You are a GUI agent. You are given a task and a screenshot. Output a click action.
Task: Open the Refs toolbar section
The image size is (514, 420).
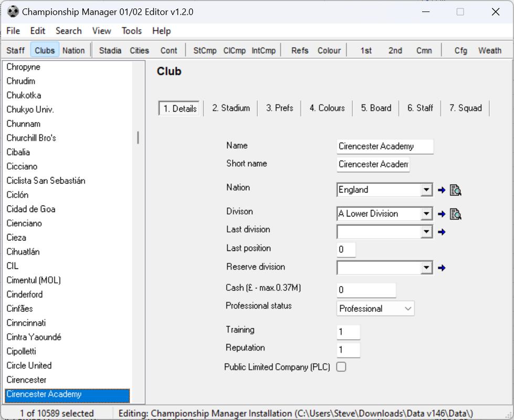pos(300,50)
